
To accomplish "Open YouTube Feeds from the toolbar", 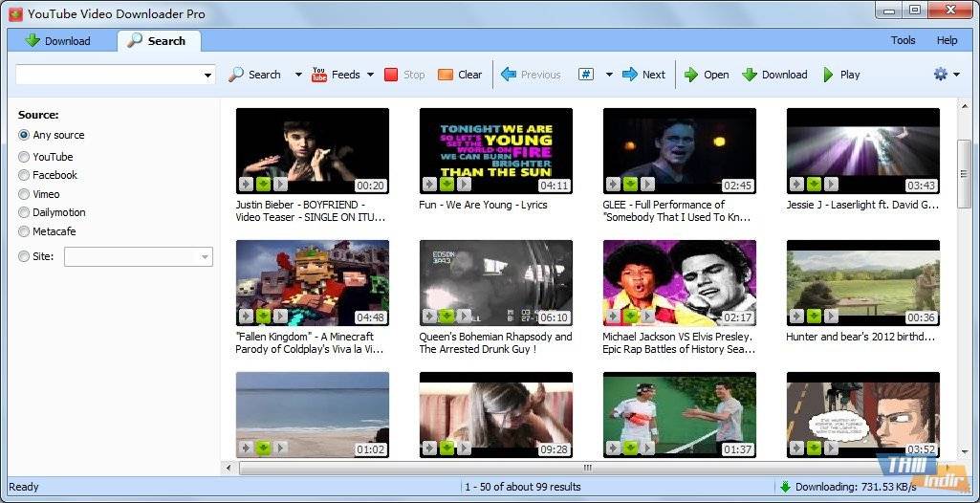I will tap(319, 75).
